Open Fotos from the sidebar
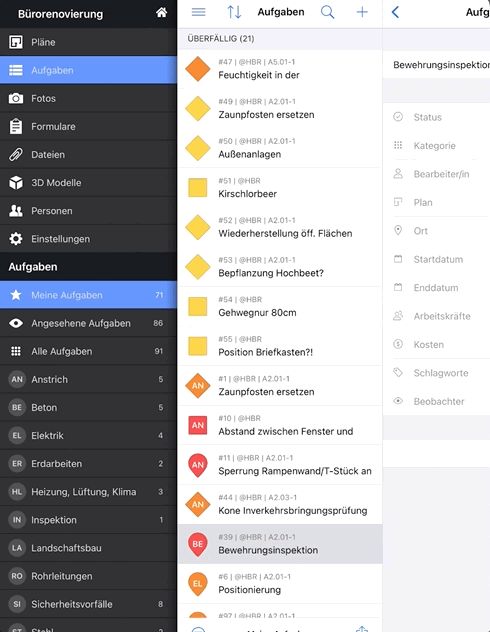Screen dimensions: 490x632 (x=88, y=98)
